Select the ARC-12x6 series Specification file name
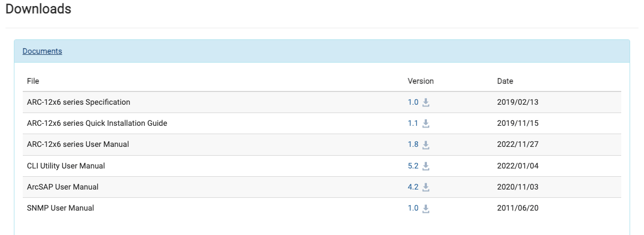The image size is (644, 235). point(78,102)
